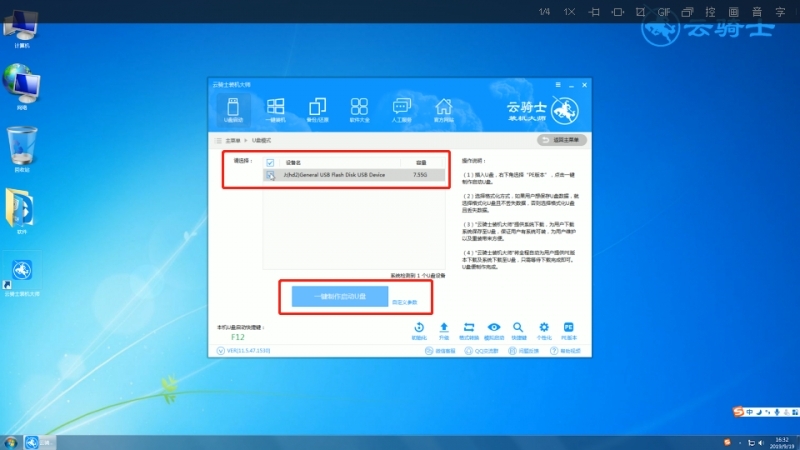Click the 设备名 column header

[x=293, y=163]
